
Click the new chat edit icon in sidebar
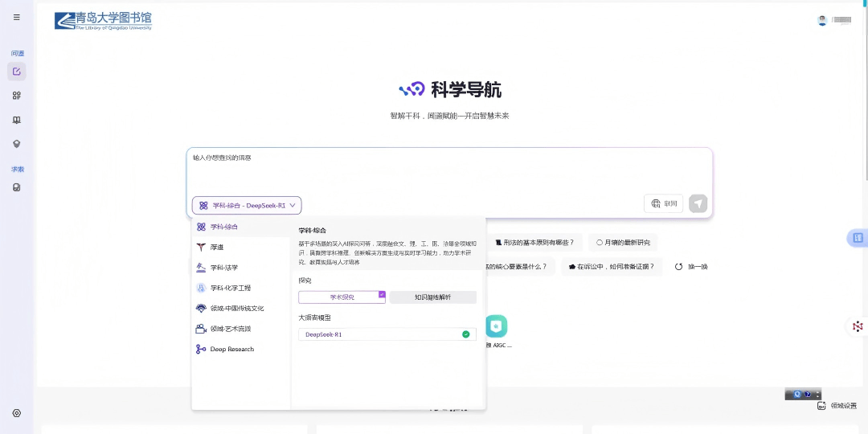pos(17,72)
